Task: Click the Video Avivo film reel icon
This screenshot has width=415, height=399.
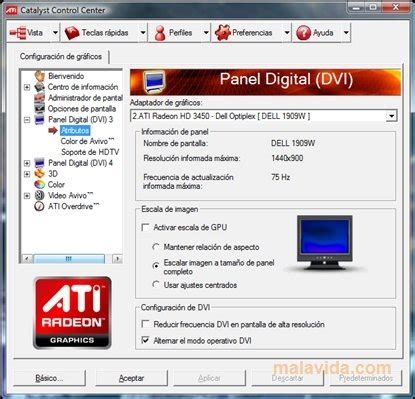Action: point(40,195)
